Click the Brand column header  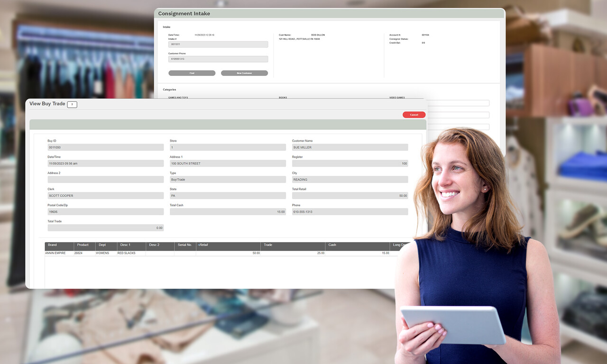pos(52,245)
